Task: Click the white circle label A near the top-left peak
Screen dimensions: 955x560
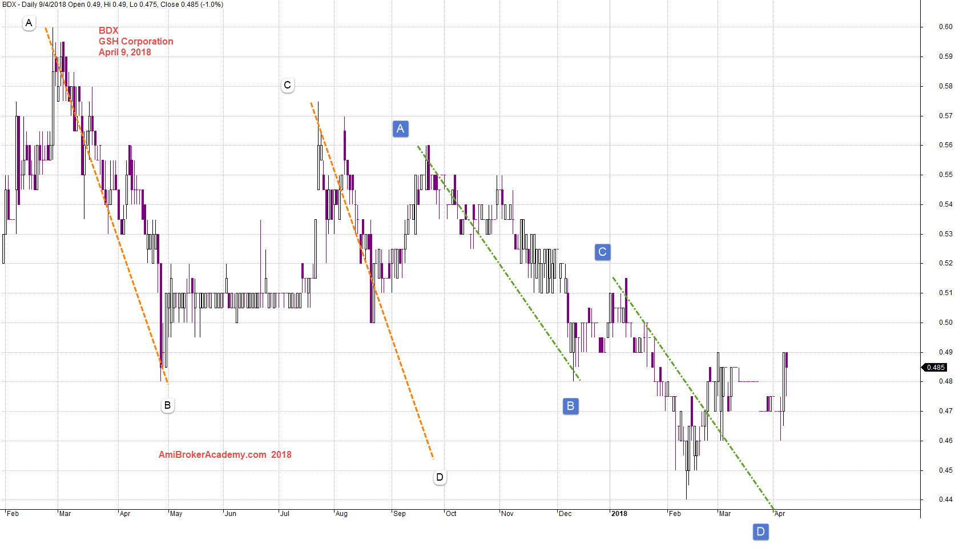Action: click(x=29, y=23)
